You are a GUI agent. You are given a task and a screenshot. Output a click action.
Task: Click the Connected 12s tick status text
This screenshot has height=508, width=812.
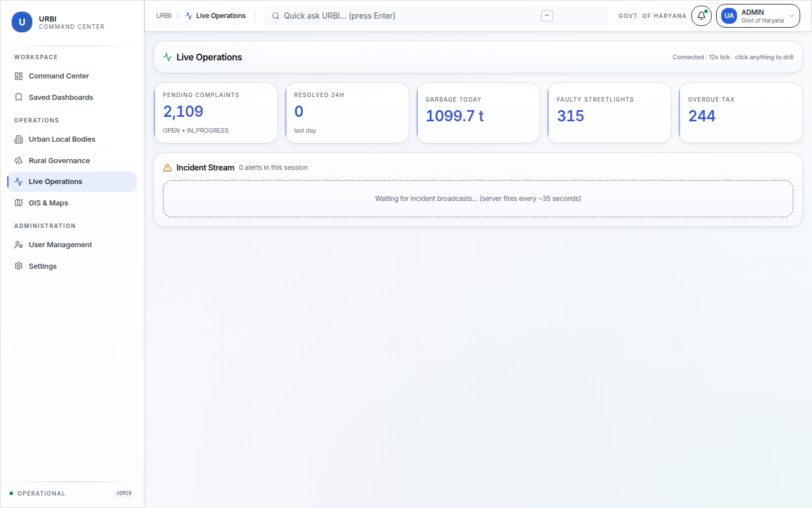click(733, 57)
